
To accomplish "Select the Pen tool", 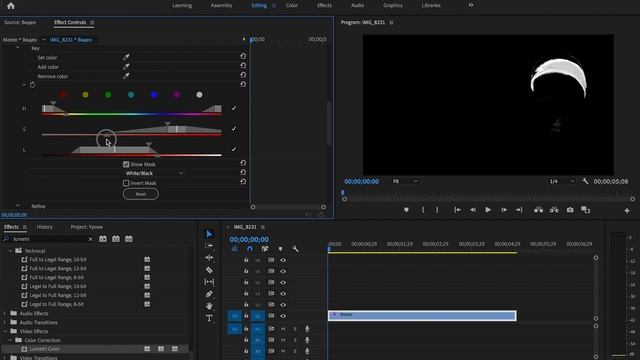I will [209, 294].
